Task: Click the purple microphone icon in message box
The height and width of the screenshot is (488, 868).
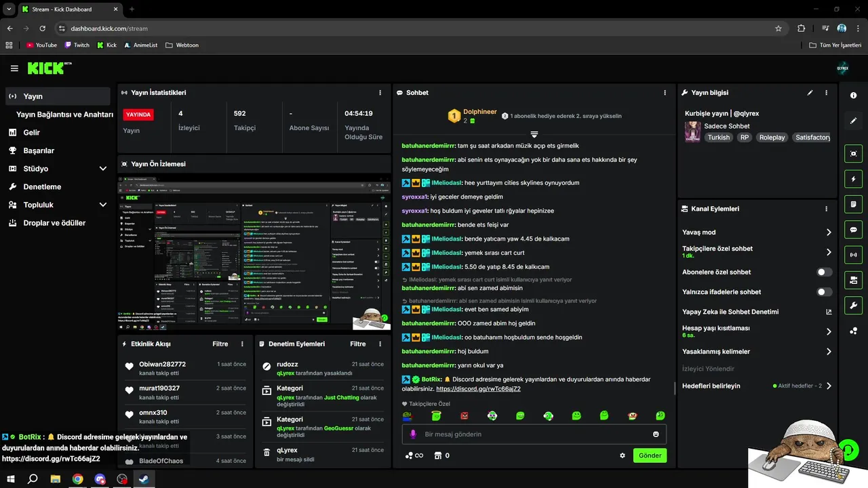Action: (414, 434)
